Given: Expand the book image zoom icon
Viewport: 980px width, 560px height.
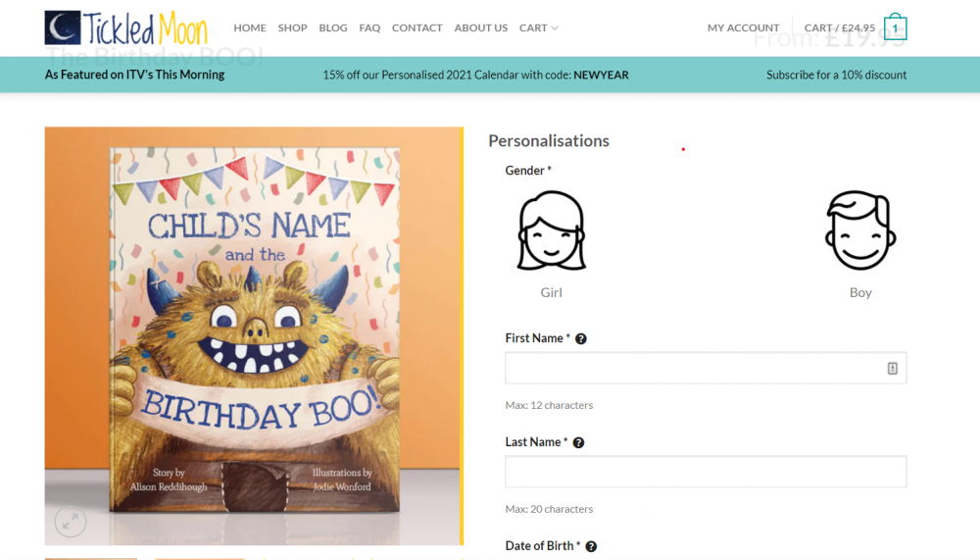Looking at the screenshot, I should (x=71, y=521).
